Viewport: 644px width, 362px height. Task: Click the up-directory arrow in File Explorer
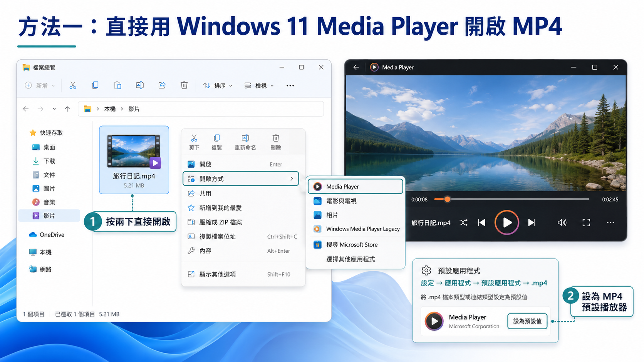tap(67, 109)
